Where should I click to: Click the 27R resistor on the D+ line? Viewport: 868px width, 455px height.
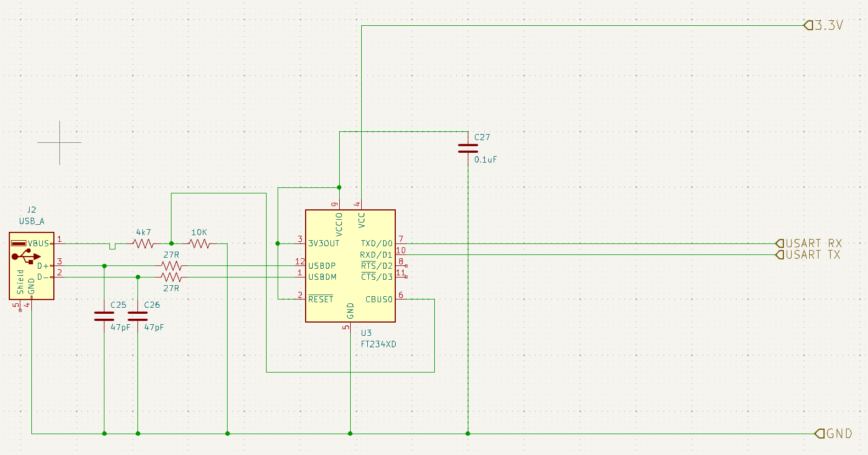click(x=172, y=266)
